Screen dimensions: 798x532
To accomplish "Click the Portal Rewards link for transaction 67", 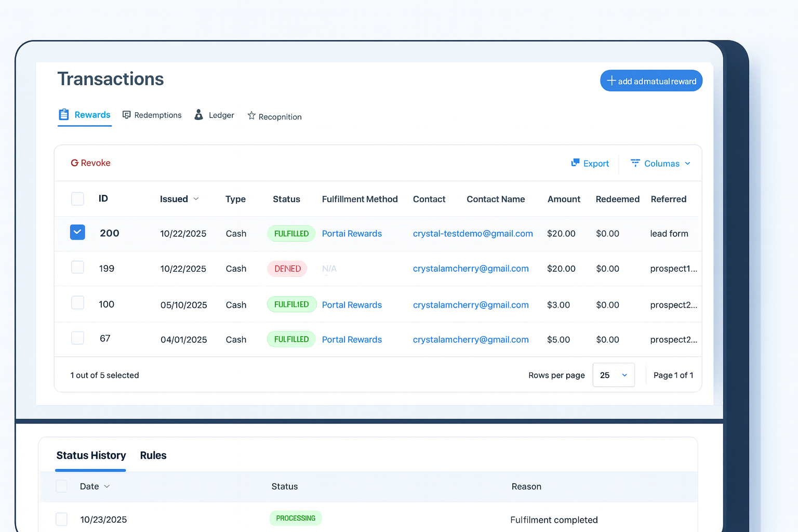I will [352, 340].
